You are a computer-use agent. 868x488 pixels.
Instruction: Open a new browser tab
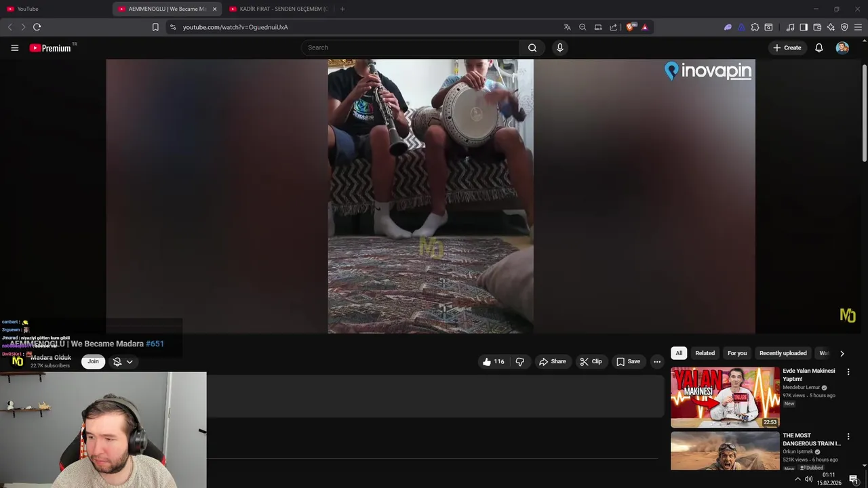[342, 9]
